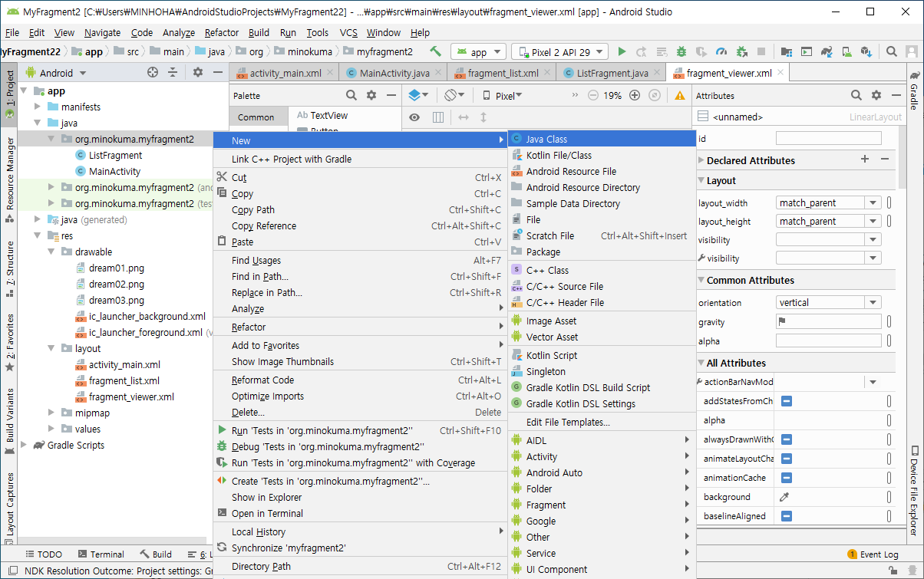This screenshot has width=924, height=579.
Task: Open the SDK Manager icon
Action: point(866,51)
